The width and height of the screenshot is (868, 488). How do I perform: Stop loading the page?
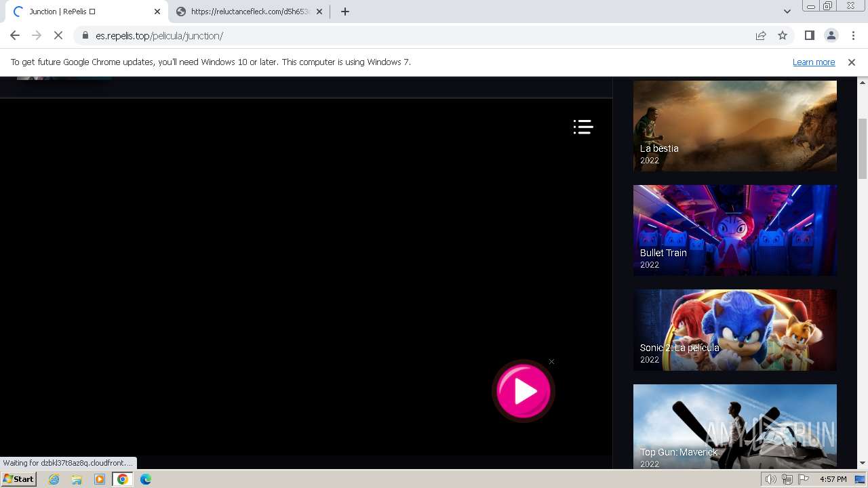click(x=58, y=36)
